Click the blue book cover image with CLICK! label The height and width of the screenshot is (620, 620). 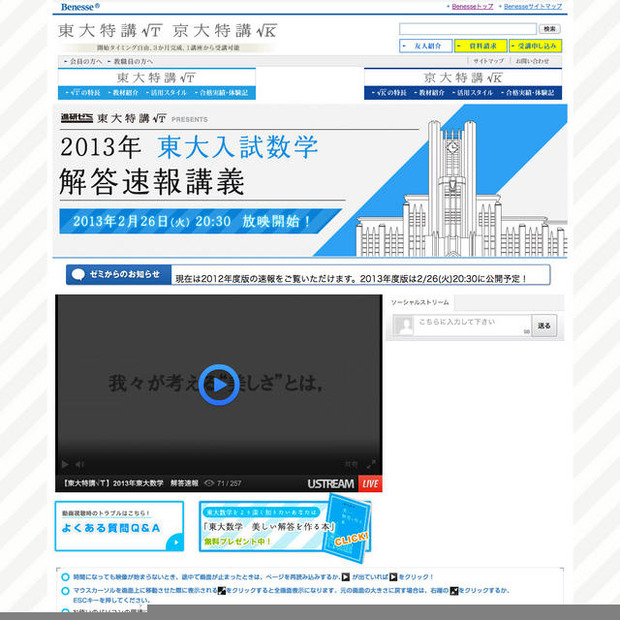point(345,528)
